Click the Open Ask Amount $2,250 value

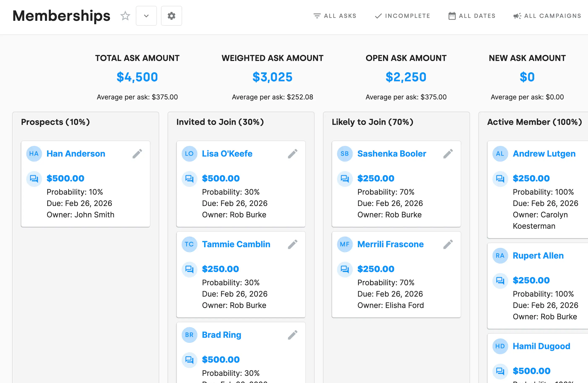click(406, 77)
